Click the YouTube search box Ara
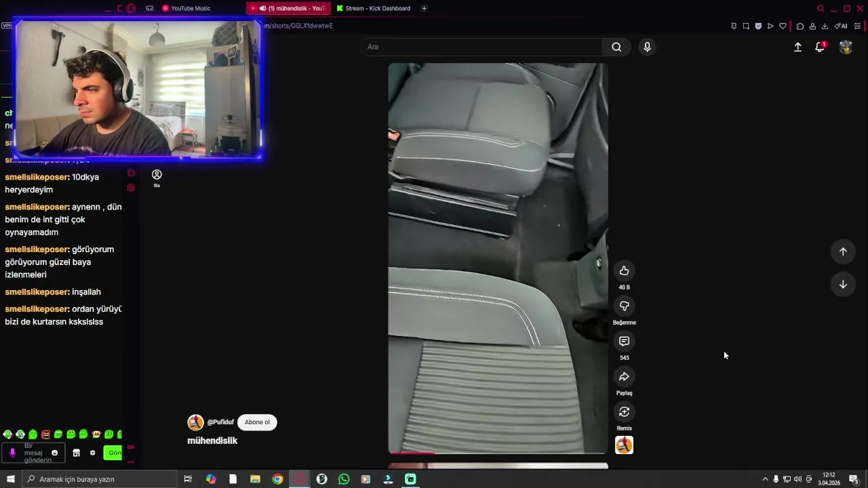This screenshot has height=488, width=868. click(481, 47)
